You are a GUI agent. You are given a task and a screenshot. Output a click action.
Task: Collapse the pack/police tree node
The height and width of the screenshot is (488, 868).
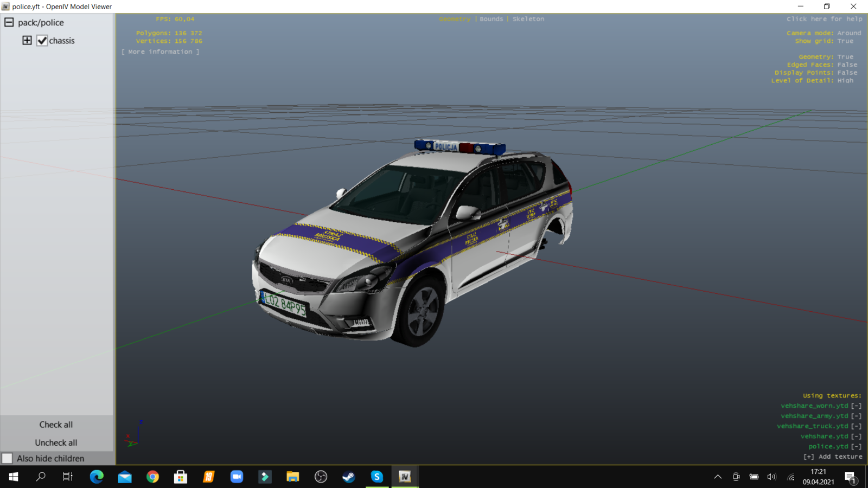(9, 22)
